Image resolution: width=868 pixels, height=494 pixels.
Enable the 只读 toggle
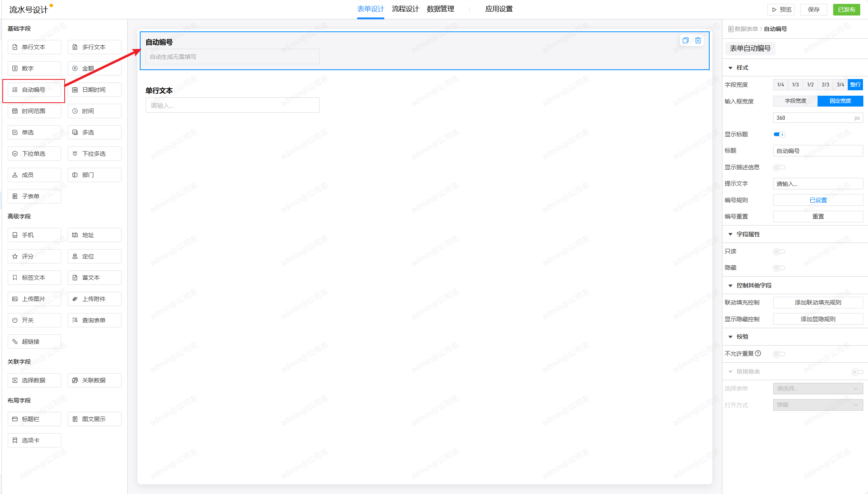tap(779, 251)
